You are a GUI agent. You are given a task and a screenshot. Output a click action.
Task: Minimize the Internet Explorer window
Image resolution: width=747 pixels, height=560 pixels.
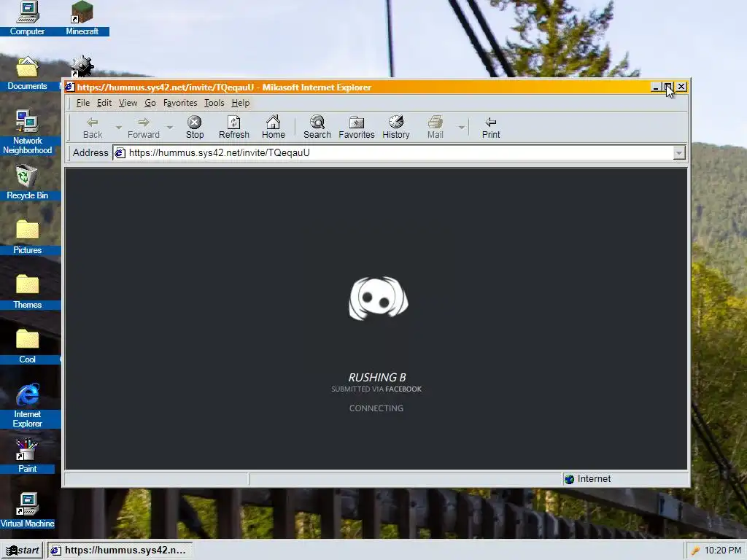pyautogui.click(x=656, y=87)
